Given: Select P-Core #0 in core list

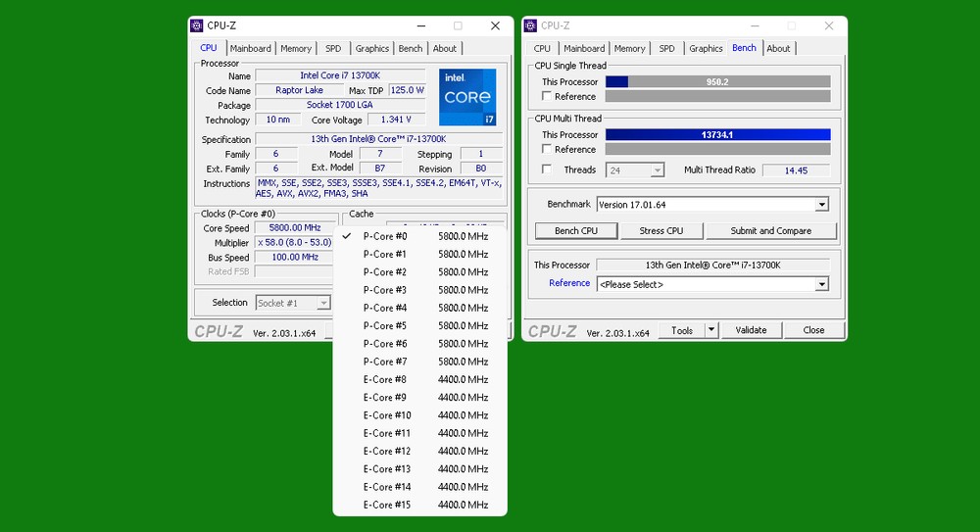Looking at the screenshot, I should [419, 236].
